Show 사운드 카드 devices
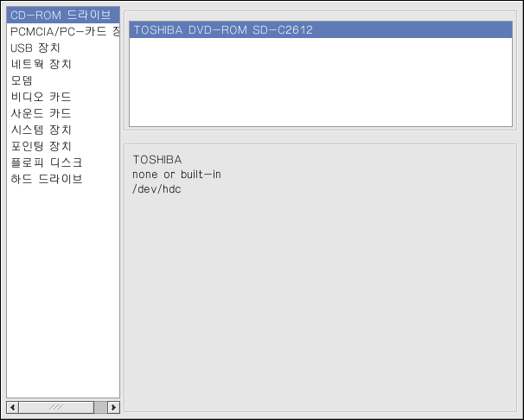This screenshot has width=524, height=420. (41, 113)
